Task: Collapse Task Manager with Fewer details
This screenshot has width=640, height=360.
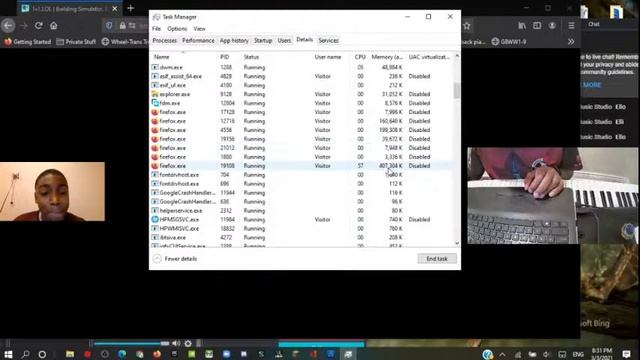Action: point(175,259)
